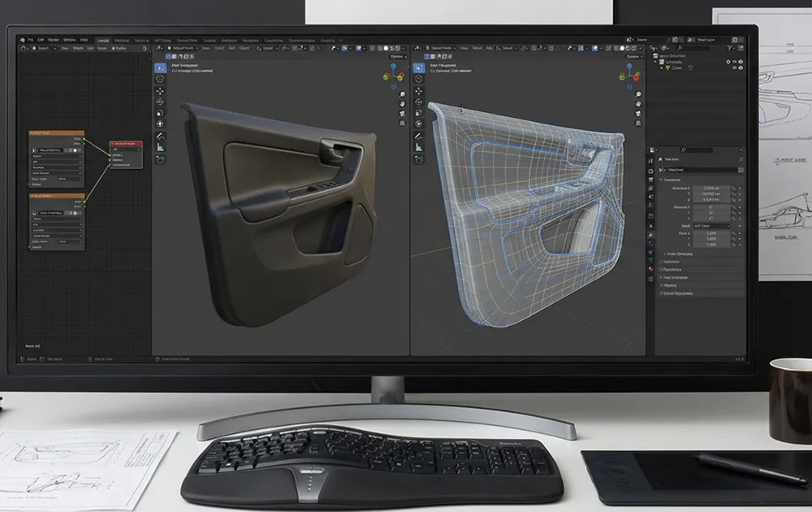Screen dimensions: 812x512
Task: Open the File menu
Action: [x=31, y=39]
